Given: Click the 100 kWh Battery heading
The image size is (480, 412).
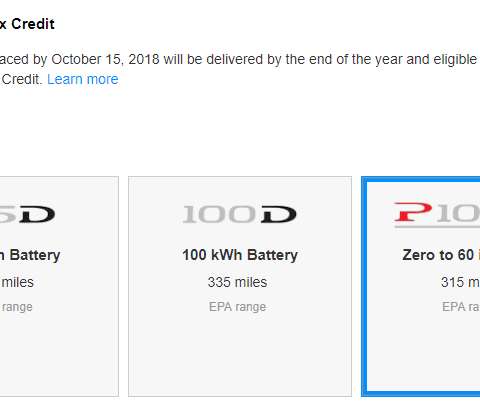Looking at the screenshot, I should [x=240, y=255].
